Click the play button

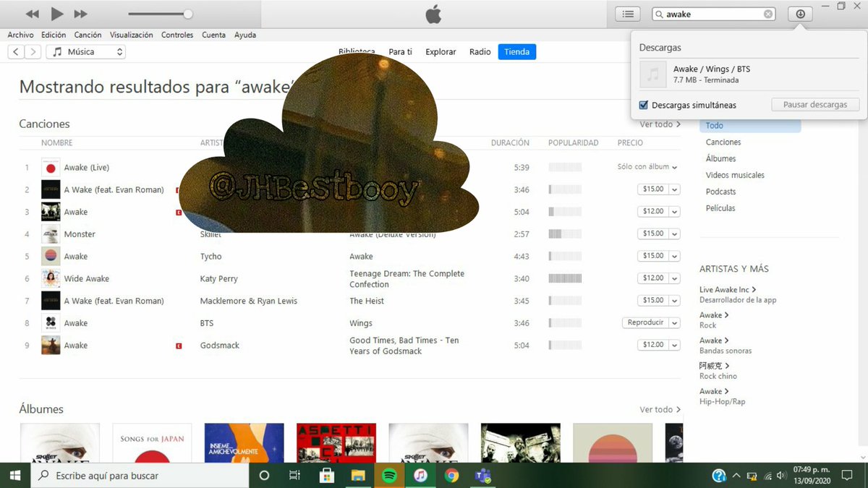coord(57,14)
